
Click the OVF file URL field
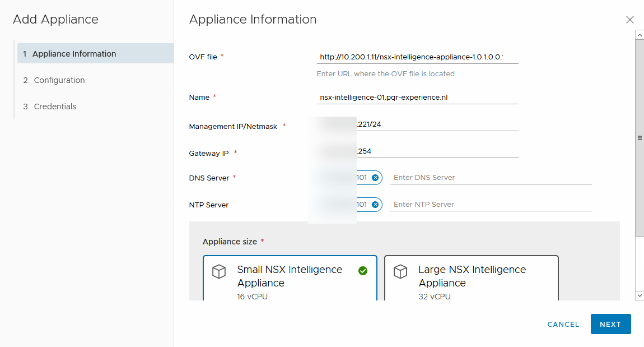[x=417, y=57]
